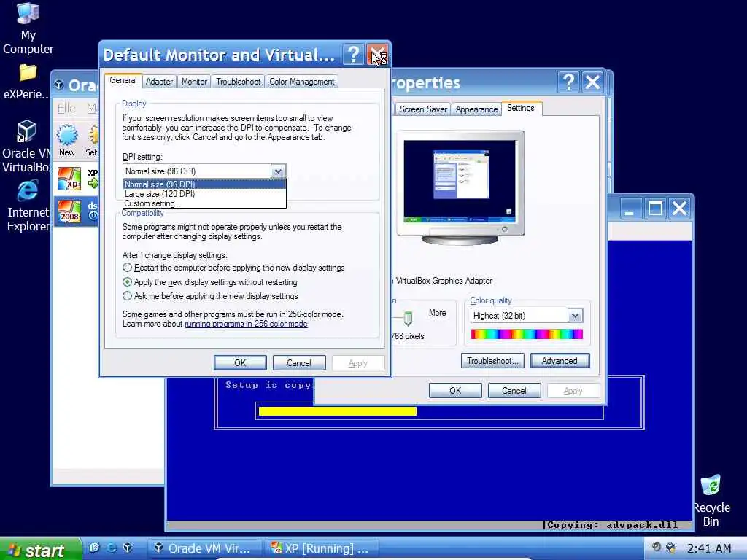Screen dimensions: 747x560
Task: Click Apply in Display Properties dialog
Action: (573, 391)
